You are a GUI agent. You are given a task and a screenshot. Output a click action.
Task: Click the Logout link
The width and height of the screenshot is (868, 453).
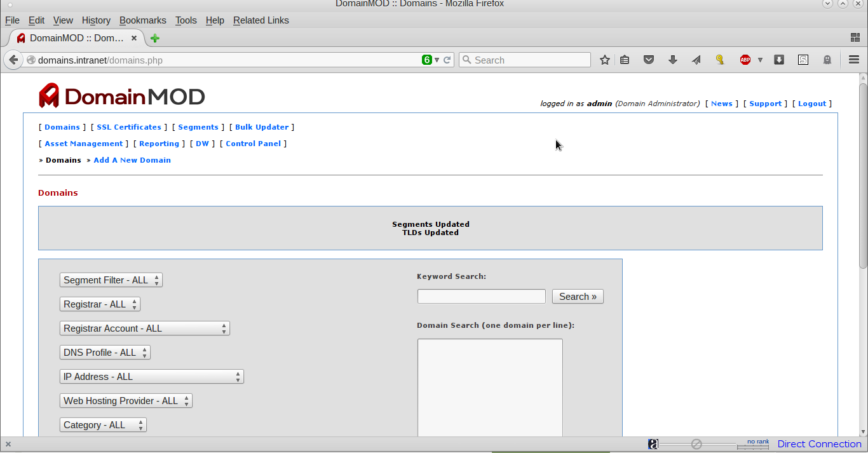pos(812,104)
